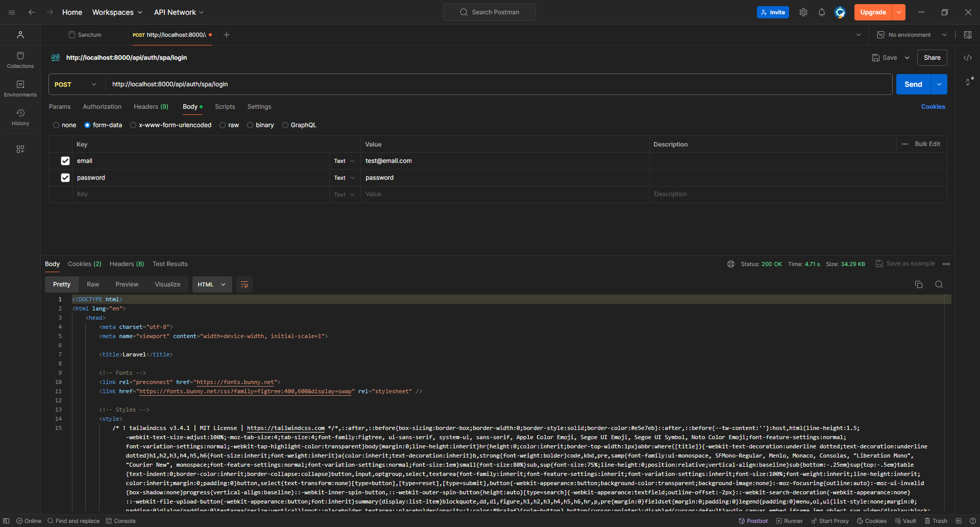Open the response Headers (8) tab
980x527 pixels.
coord(127,264)
